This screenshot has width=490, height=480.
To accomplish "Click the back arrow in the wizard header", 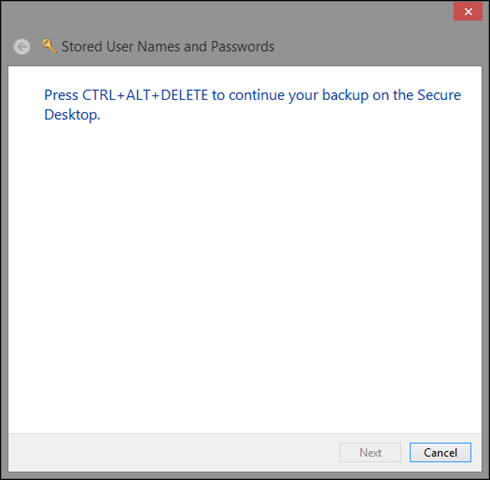I will (22, 47).
